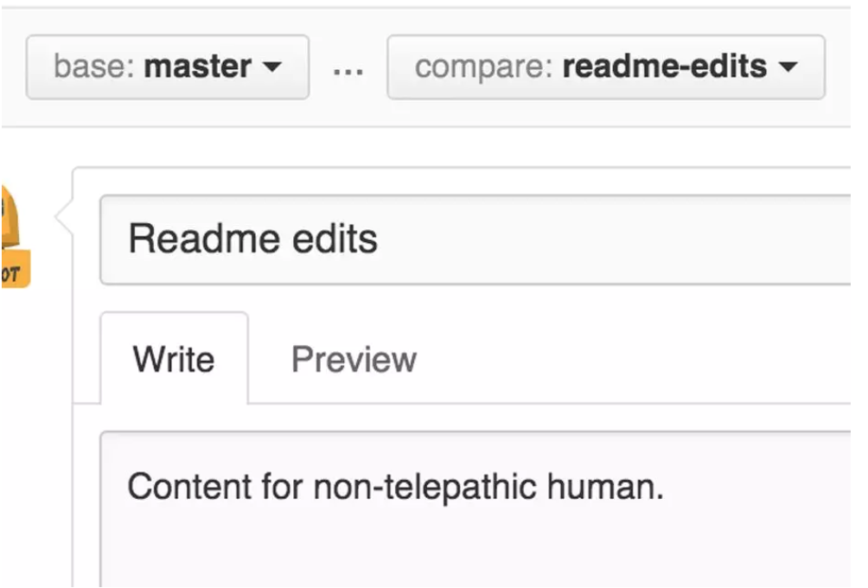Click the bold "master" branch name
Screen dimensions: 868x588
point(198,67)
